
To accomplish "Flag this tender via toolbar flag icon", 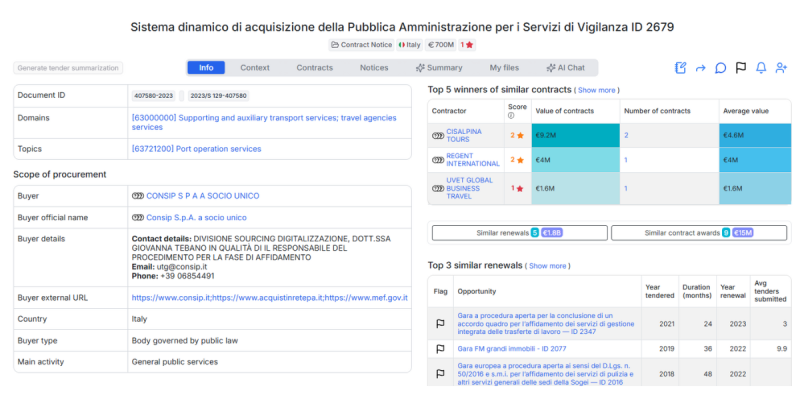I will [x=741, y=68].
